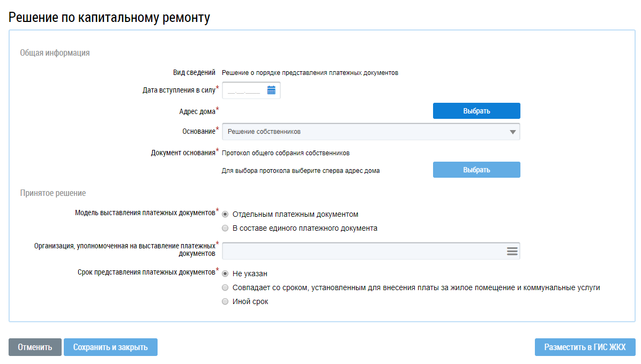
Task: Click the 'Принятое решение' section heading
Action: (x=53, y=193)
